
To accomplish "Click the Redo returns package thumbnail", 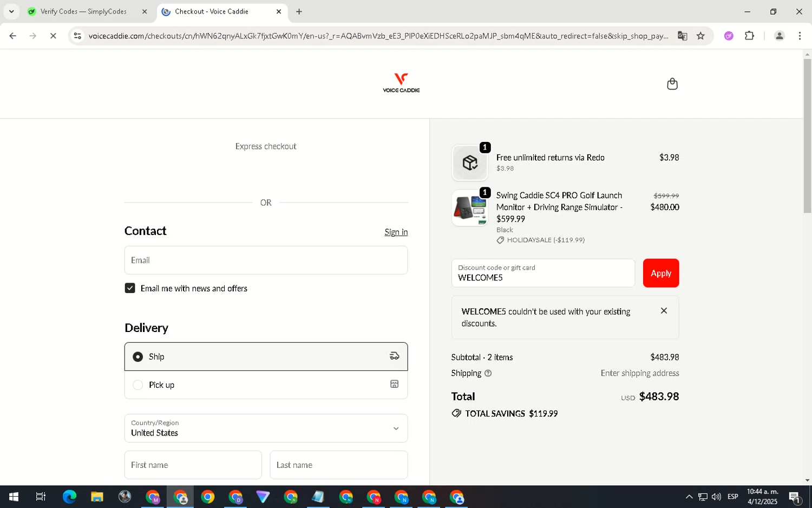I will click(x=470, y=162).
